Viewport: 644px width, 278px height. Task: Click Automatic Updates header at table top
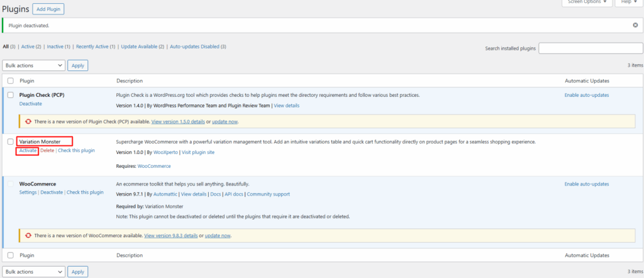coord(587,81)
